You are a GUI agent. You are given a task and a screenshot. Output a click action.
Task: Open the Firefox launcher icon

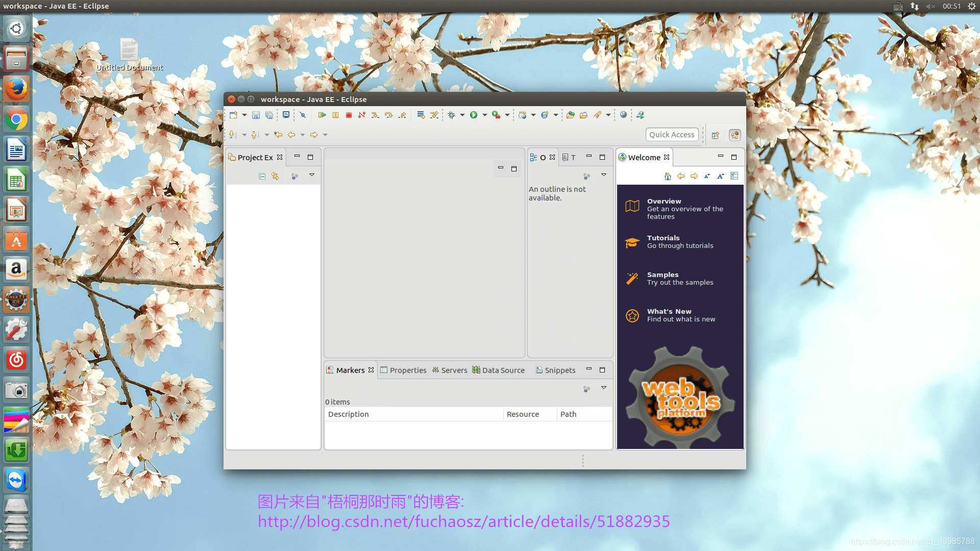coord(16,89)
